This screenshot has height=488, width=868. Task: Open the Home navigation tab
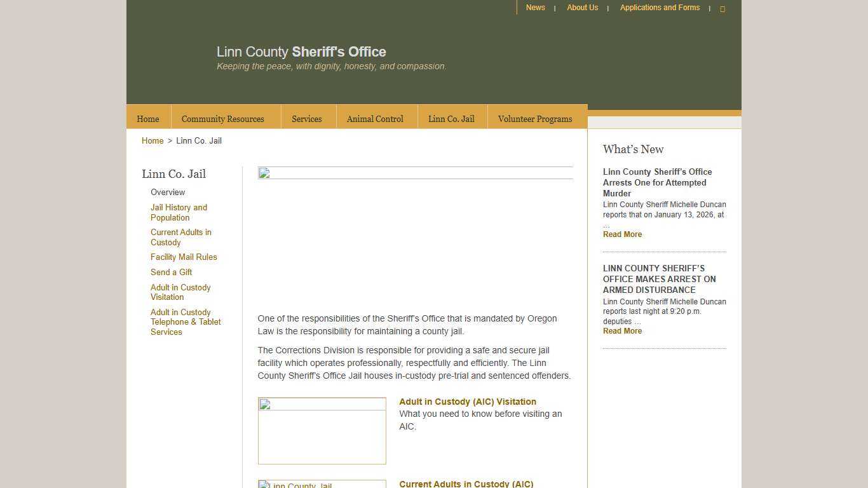pyautogui.click(x=147, y=118)
